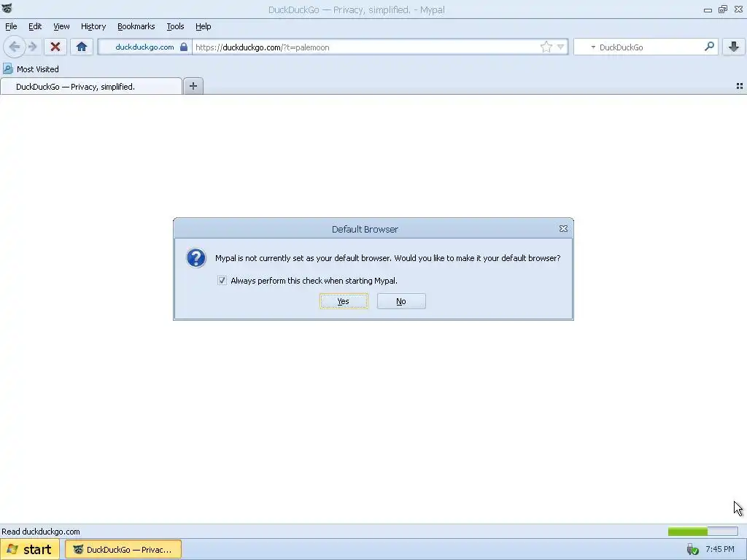Viewport: 747px width, 560px height.
Task: Go back using the back arrow button
Action: click(15, 47)
